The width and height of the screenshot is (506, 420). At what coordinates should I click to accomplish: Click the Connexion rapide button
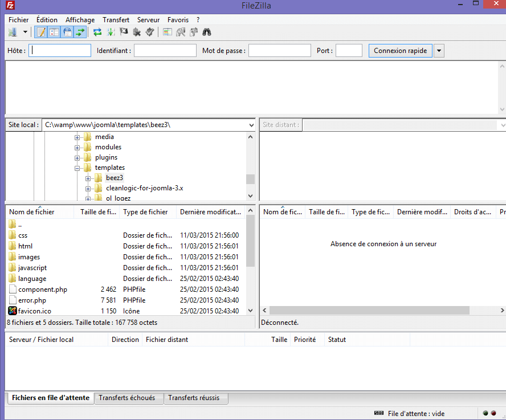400,51
